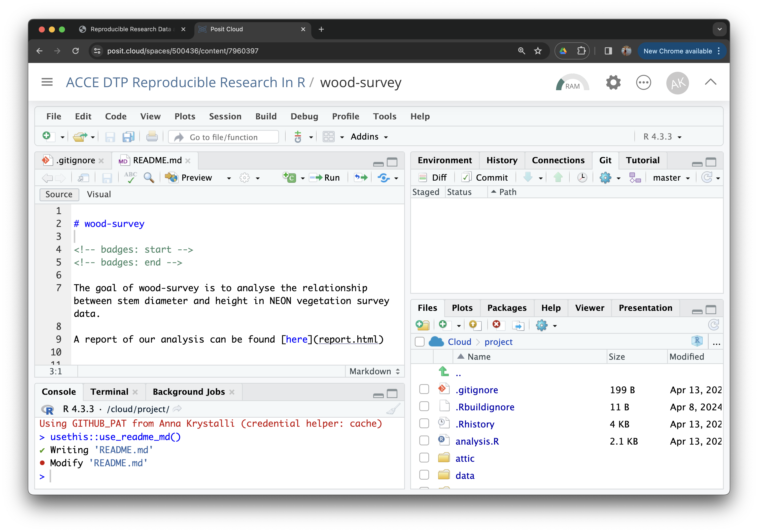This screenshot has height=532, width=758.
Task: Click the Save All documents icon
Action: (x=128, y=137)
